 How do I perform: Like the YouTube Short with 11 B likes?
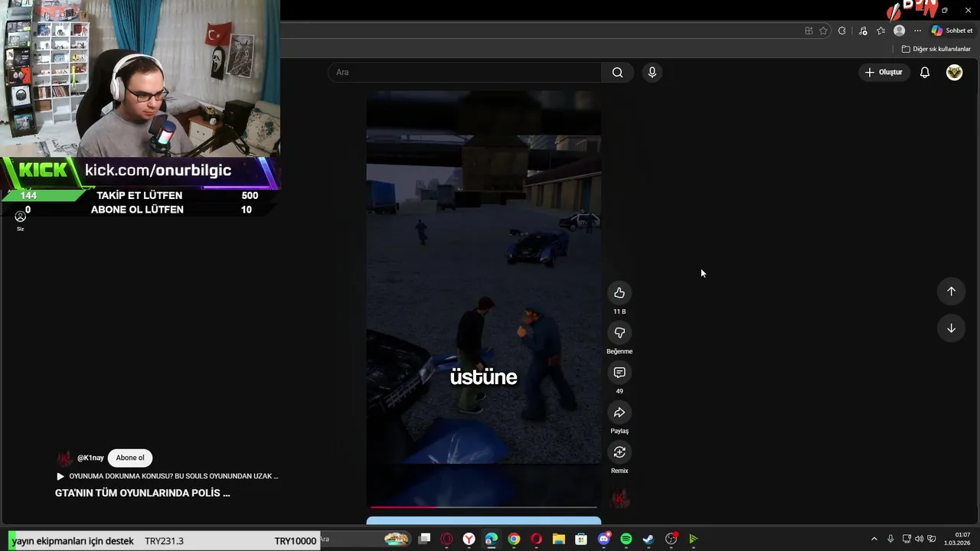[619, 293]
